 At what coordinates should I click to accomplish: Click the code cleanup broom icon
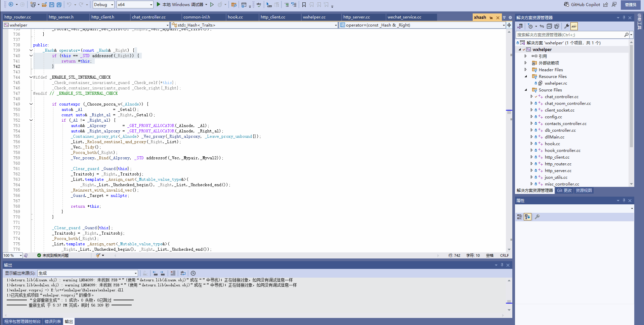[98, 255]
